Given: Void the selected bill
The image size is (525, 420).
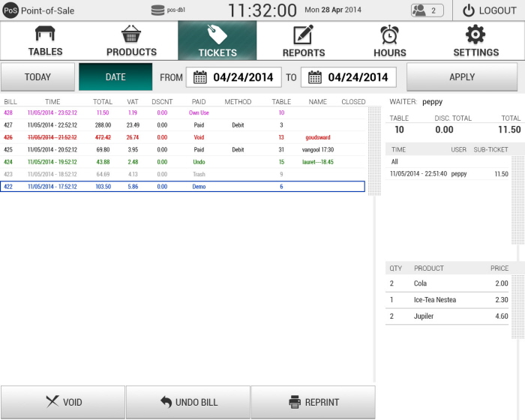Looking at the screenshot, I should pos(63,402).
